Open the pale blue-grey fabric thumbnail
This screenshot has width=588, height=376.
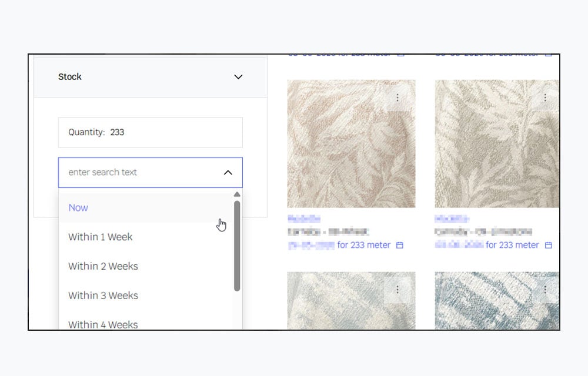click(x=352, y=301)
